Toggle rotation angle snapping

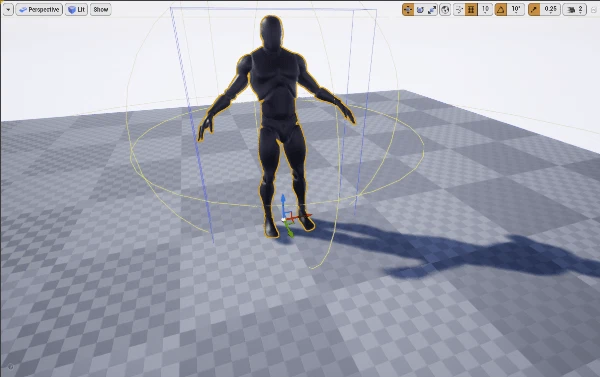coord(501,10)
